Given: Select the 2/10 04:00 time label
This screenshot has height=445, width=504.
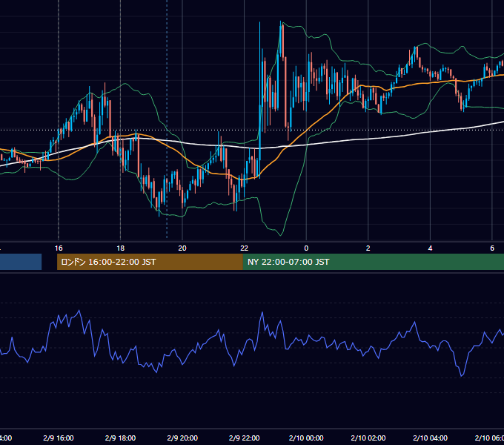Looking at the screenshot, I should tap(430, 438).
